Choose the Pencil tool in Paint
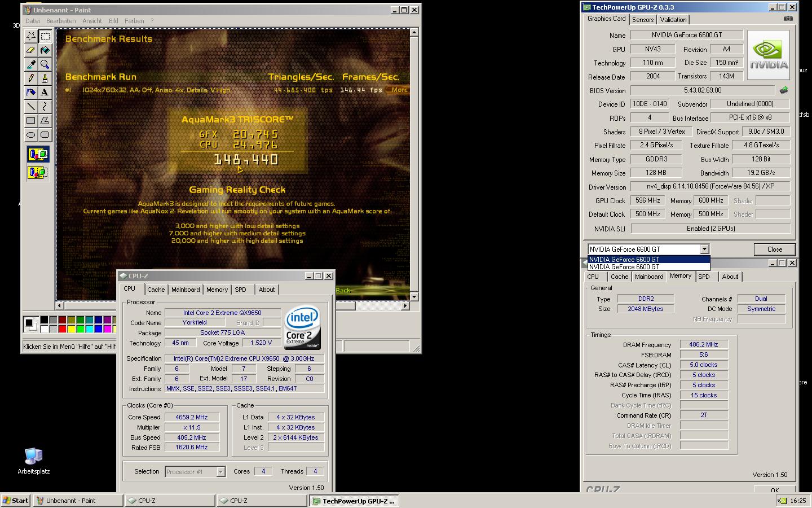The image size is (812, 508). pyautogui.click(x=31, y=78)
